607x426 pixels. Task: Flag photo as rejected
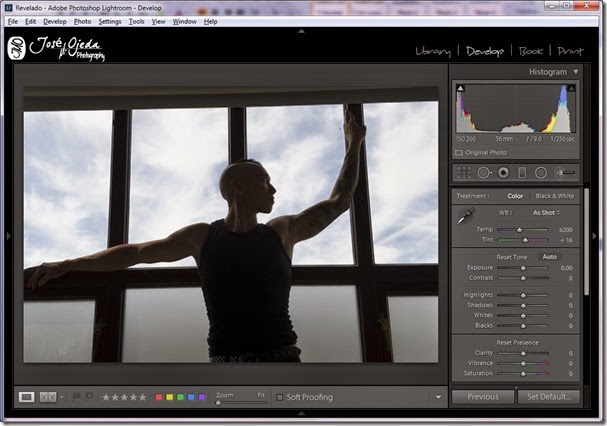point(89,397)
